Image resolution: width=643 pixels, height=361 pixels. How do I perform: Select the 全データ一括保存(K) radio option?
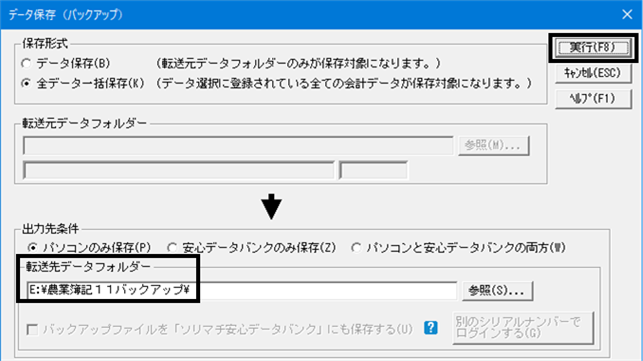(x=83, y=84)
